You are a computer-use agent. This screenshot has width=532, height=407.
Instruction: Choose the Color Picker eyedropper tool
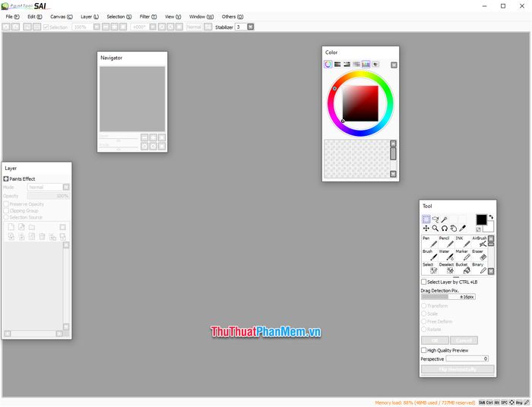[x=462, y=229]
